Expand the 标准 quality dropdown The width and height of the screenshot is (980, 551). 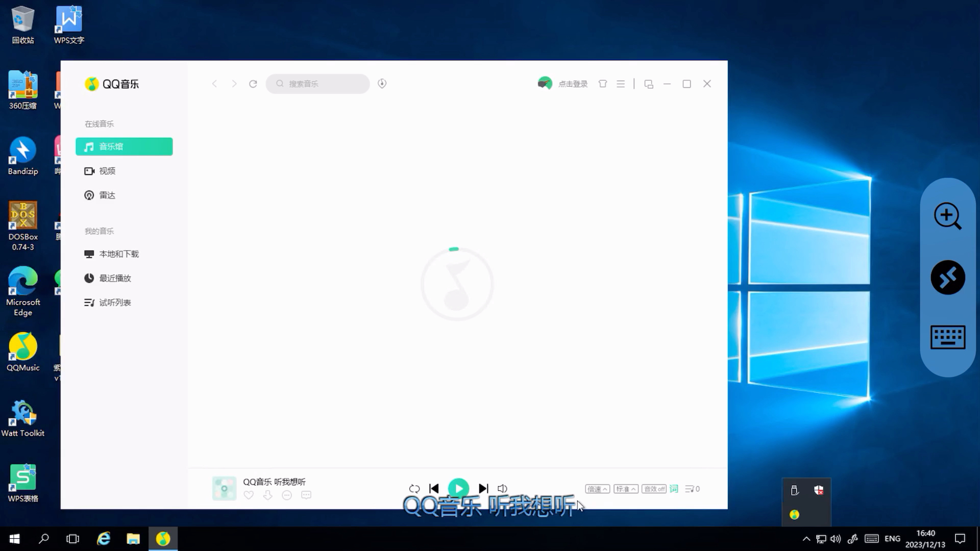pyautogui.click(x=626, y=489)
